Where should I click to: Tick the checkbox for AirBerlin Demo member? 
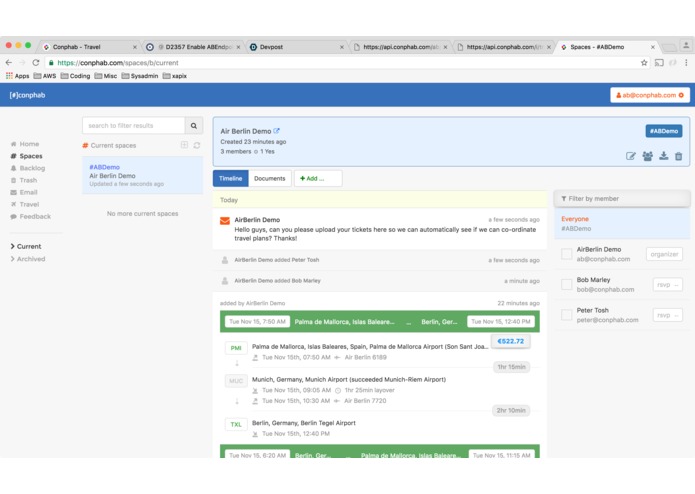pyautogui.click(x=566, y=254)
